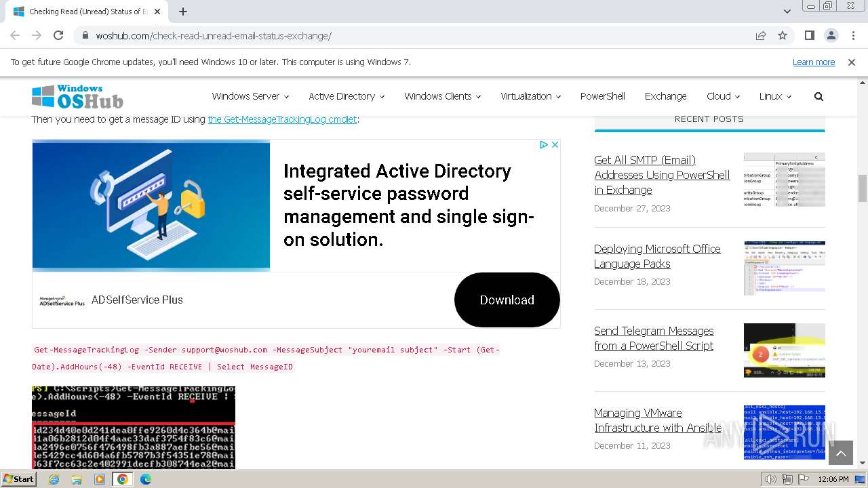Open the network tray icon
Screen dimensions: 868x488
(787, 479)
